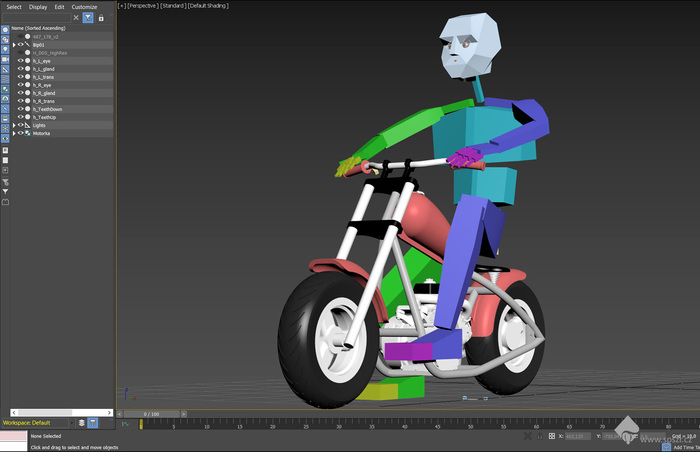This screenshot has height=452, width=700.
Task: Toggle the shapes display filter icon
Action: tap(5, 40)
